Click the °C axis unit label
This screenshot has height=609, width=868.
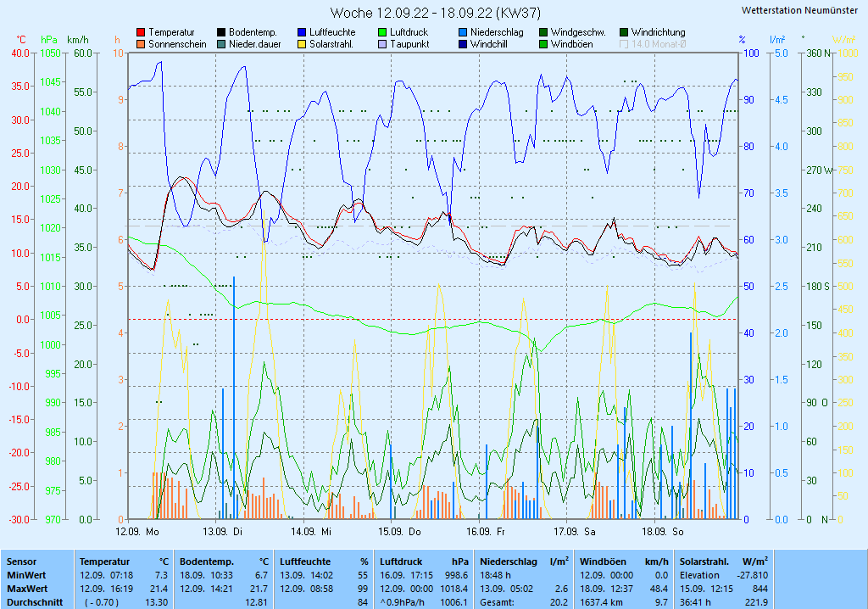[x=21, y=40]
